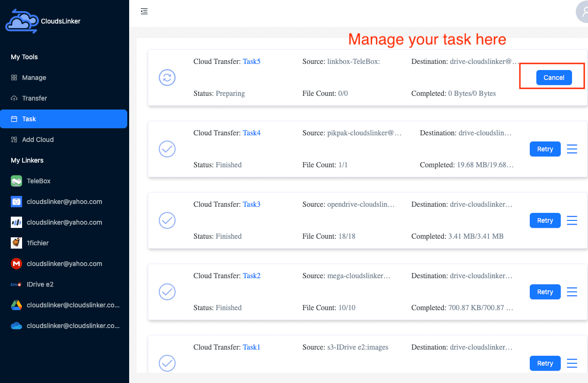Click the Task4 File Count 1/1 text
Screen dimensions: 588x383
coord(343,165)
